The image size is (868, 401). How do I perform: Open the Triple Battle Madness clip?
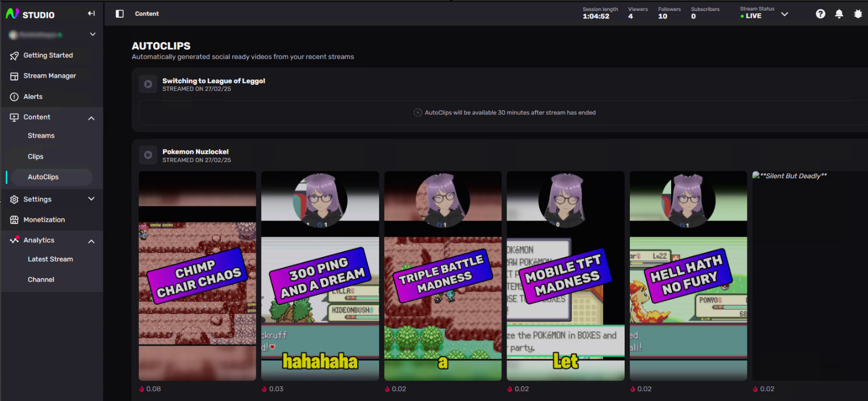tap(443, 276)
